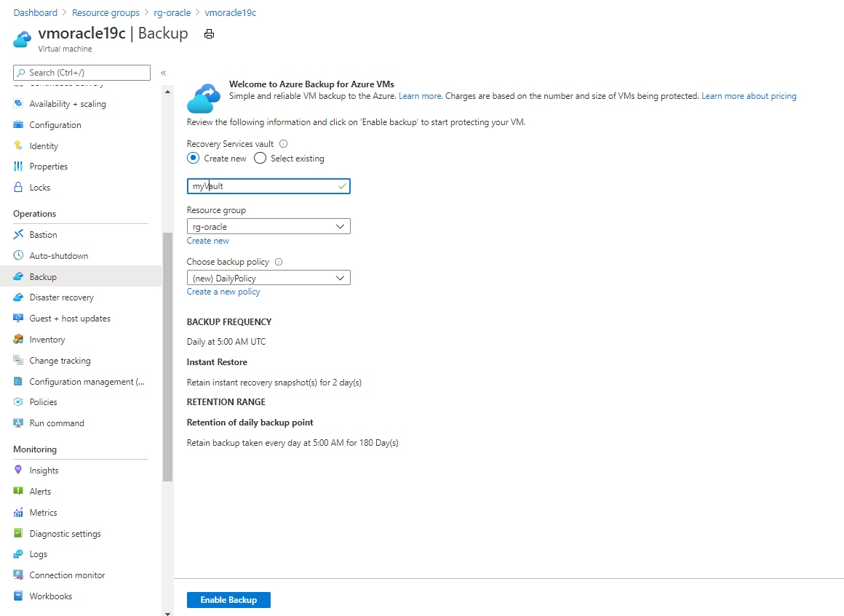
Task: Select the Bastion icon in Operations
Action: pos(17,234)
